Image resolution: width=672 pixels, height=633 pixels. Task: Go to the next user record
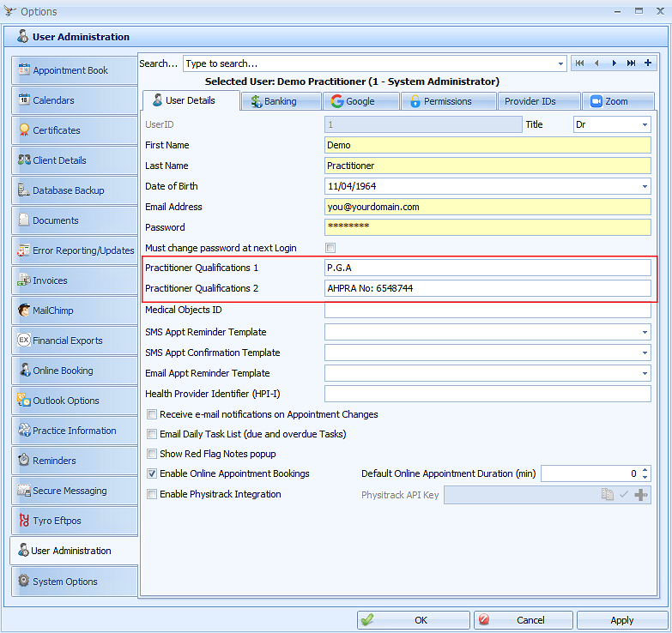coord(614,63)
